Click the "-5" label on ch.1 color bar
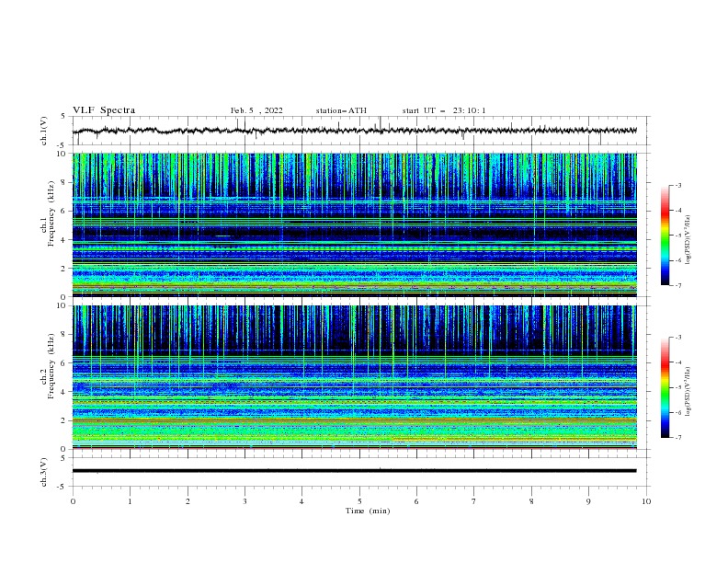 [x=677, y=236]
